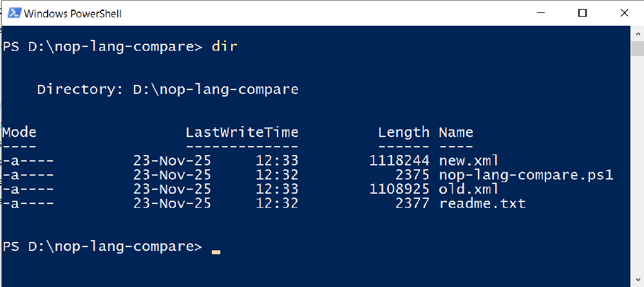Image resolution: width=644 pixels, height=287 pixels.
Task: Click the "LastWriteTime" column header
Action: 241,133
